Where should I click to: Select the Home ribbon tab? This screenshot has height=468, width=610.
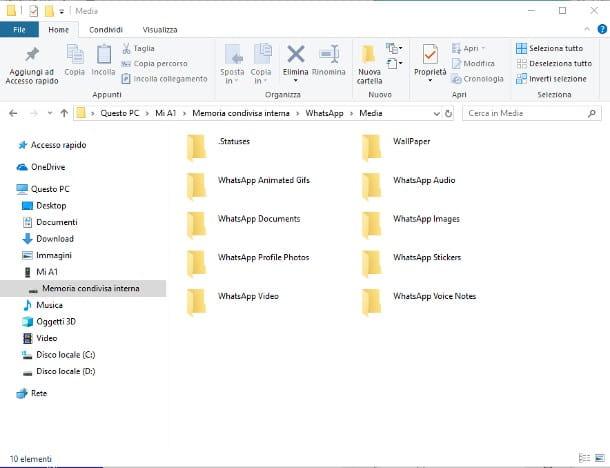(x=58, y=30)
